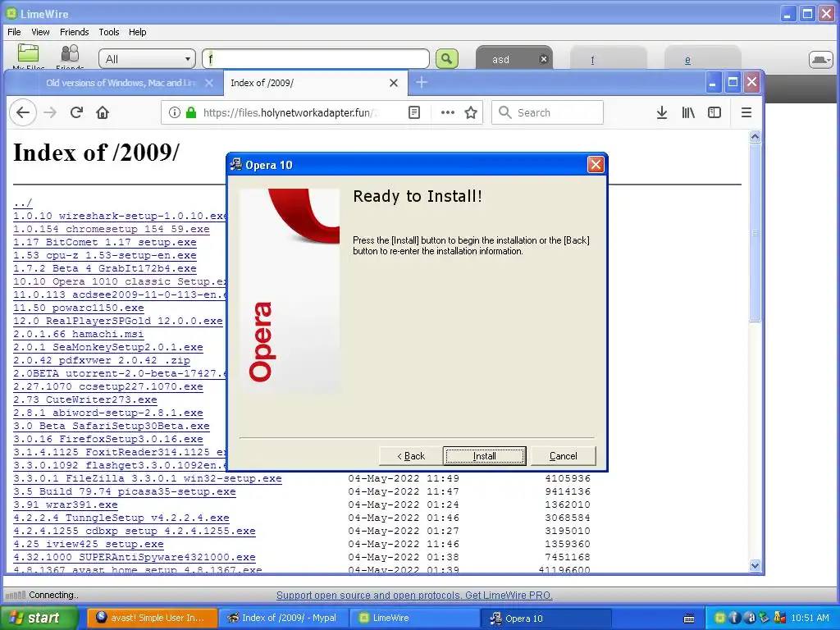Open picasa35-setup.exe link

[125, 492]
